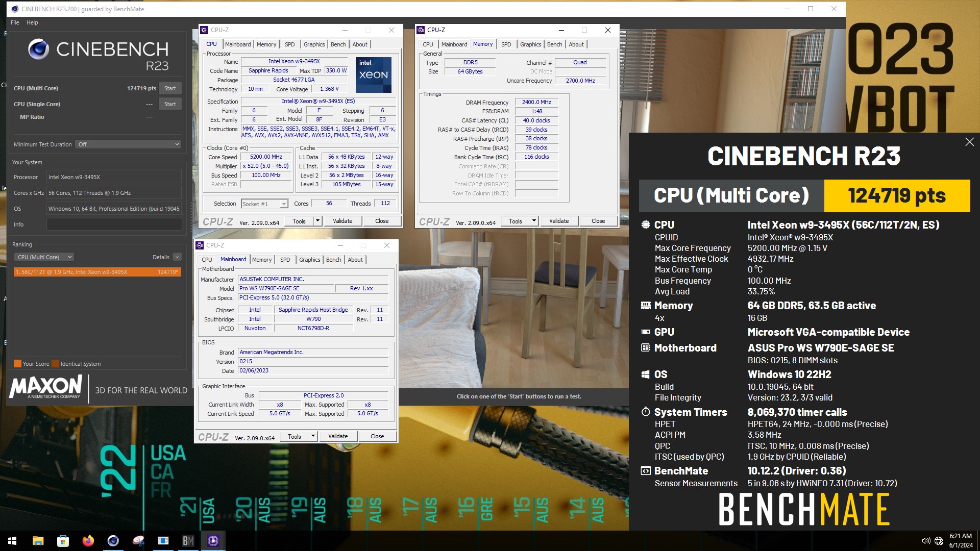Image resolution: width=980 pixels, height=551 pixels.
Task: Open the Help menu in Cinebench
Action: point(32,22)
